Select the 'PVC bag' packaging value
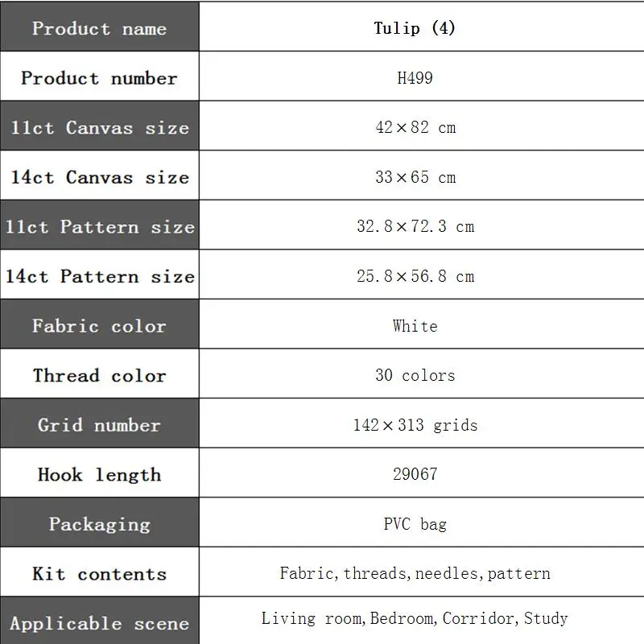The width and height of the screenshot is (644, 644). (x=415, y=524)
